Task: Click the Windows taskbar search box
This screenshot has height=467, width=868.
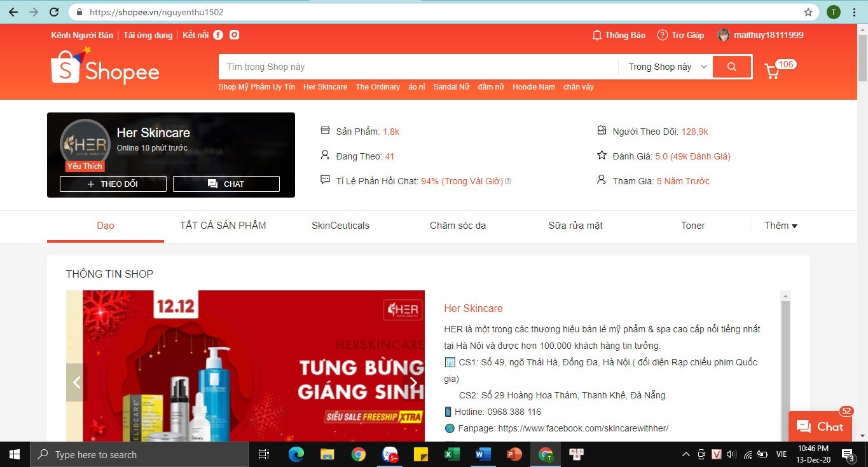Action: (x=139, y=454)
